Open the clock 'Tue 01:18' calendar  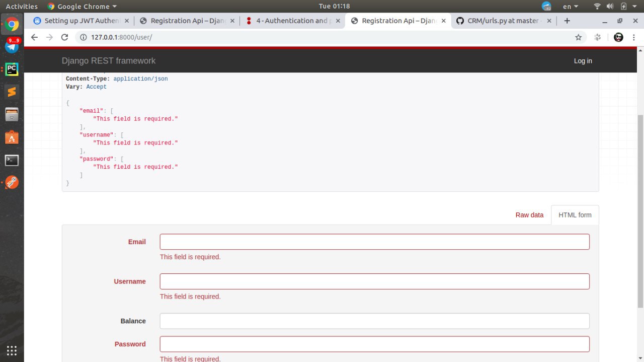pos(334,7)
